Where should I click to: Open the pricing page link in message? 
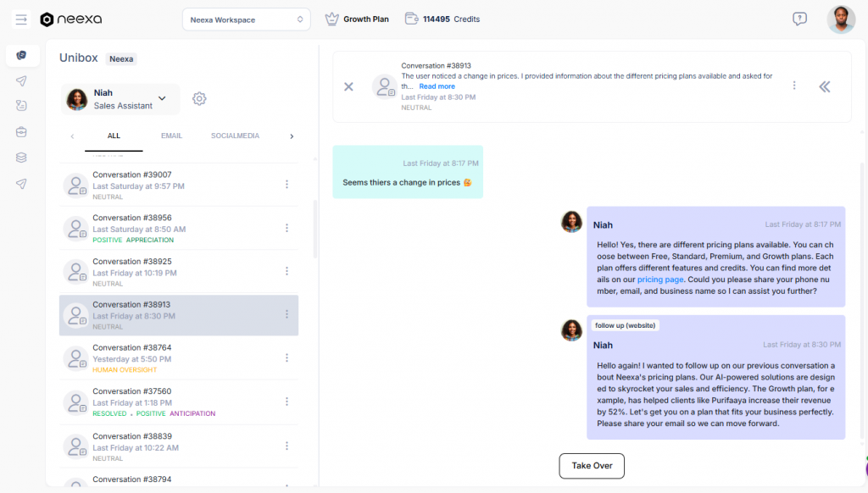click(660, 280)
